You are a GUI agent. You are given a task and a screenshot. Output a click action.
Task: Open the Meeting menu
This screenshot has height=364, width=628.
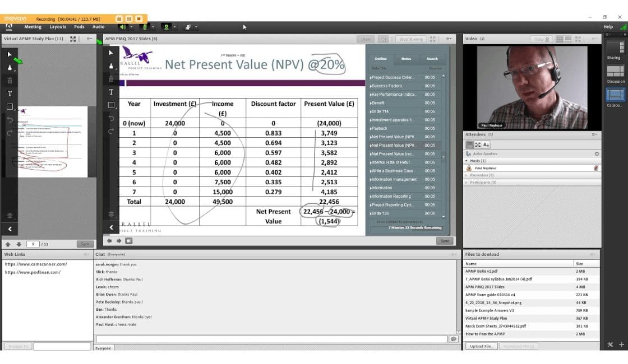point(33,27)
